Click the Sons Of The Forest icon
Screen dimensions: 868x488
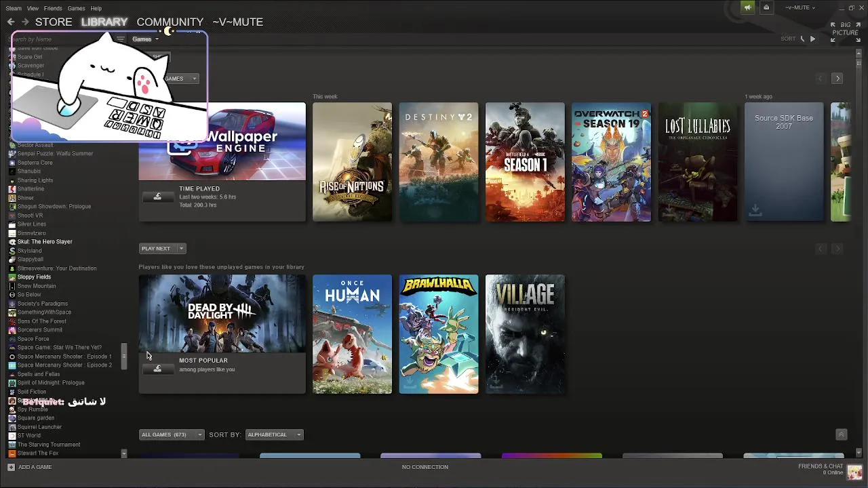12,321
